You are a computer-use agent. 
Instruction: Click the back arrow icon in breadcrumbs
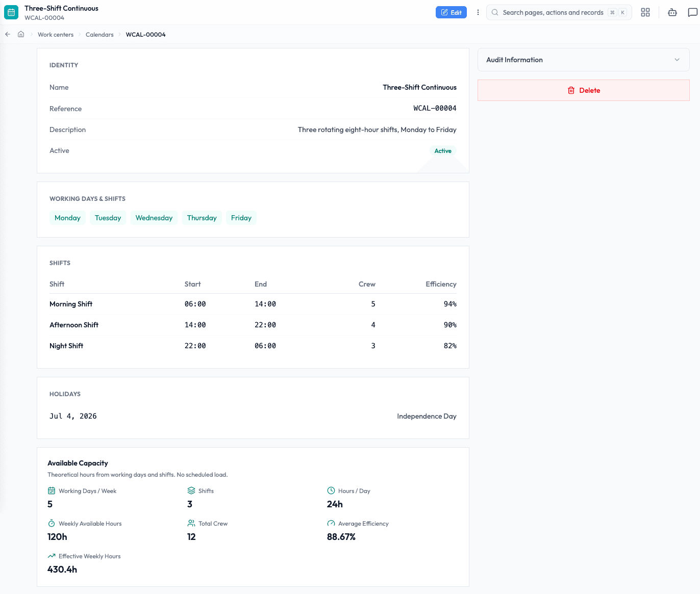tap(8, 35)
